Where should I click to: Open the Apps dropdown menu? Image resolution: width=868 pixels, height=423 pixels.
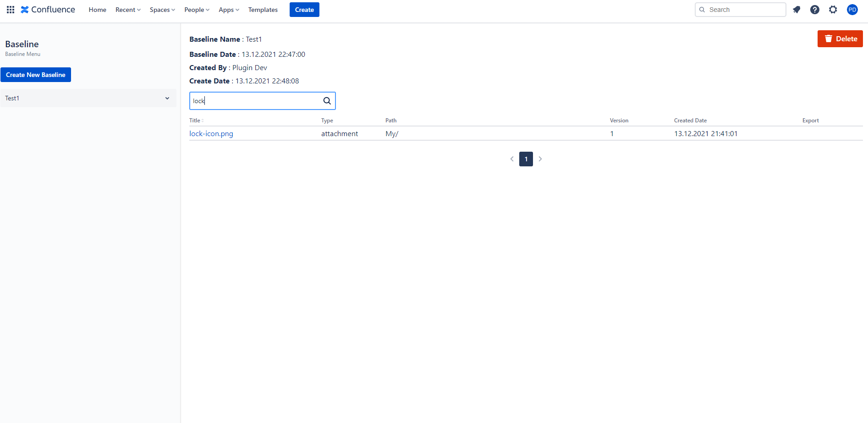(x=229, y=10)
